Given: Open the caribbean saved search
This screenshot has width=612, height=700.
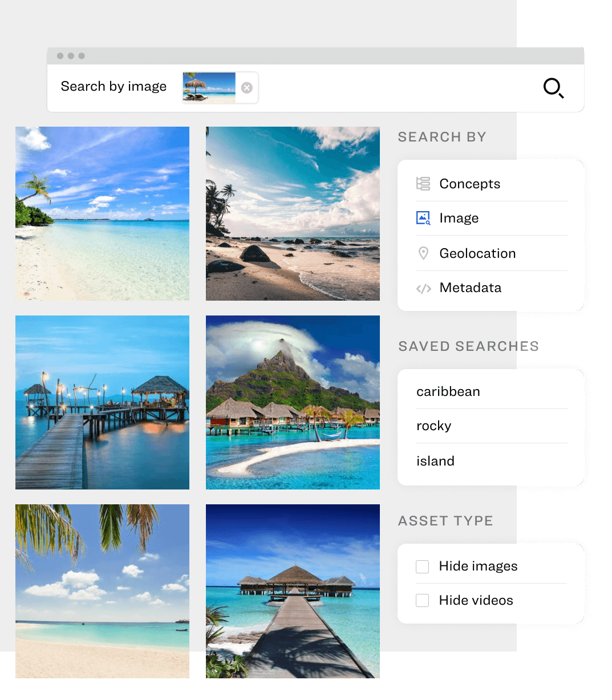Looking at the screenshot, I should (448, 391).
